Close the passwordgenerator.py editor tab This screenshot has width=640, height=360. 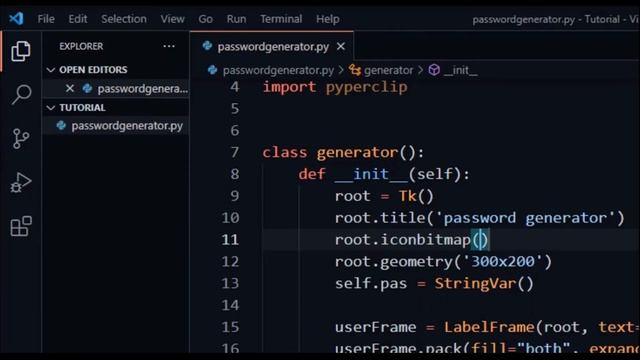341,47
